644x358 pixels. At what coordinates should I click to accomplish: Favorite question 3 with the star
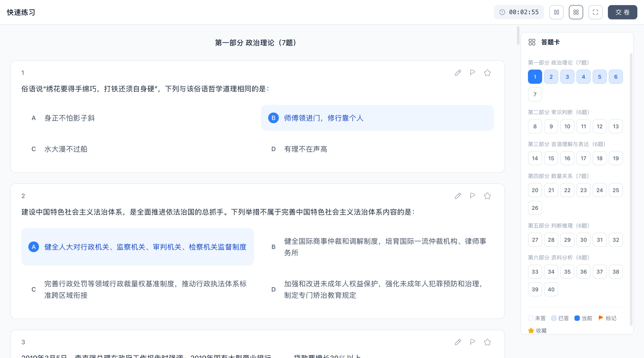click(x=487, y=342)
